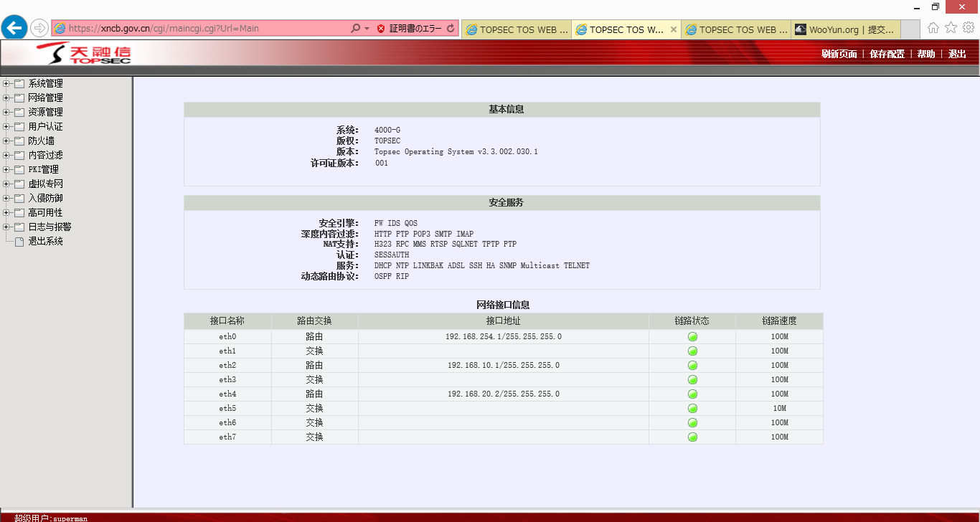Expand the 防火墙 tree node
This screenshot has width=980, height=522.
(6, 141)
